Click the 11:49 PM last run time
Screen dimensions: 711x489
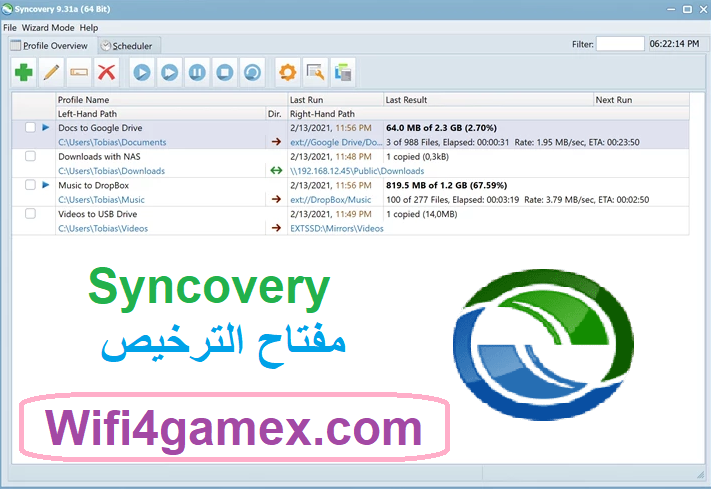[x=353, y=214]
